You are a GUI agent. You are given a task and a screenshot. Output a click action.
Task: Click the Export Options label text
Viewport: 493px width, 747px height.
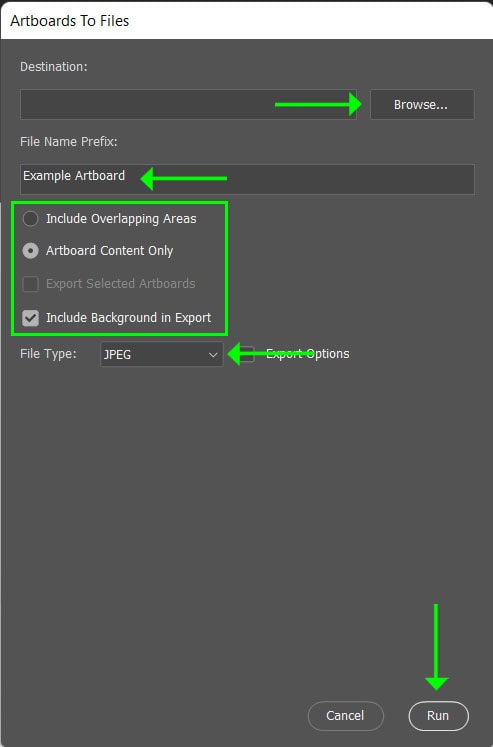pos(308,353)
